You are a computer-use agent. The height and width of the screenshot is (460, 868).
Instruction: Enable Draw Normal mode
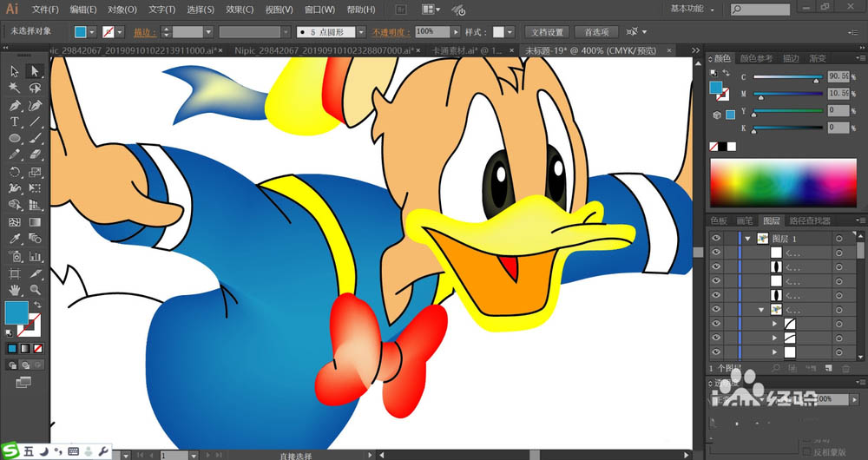(12, 365)
